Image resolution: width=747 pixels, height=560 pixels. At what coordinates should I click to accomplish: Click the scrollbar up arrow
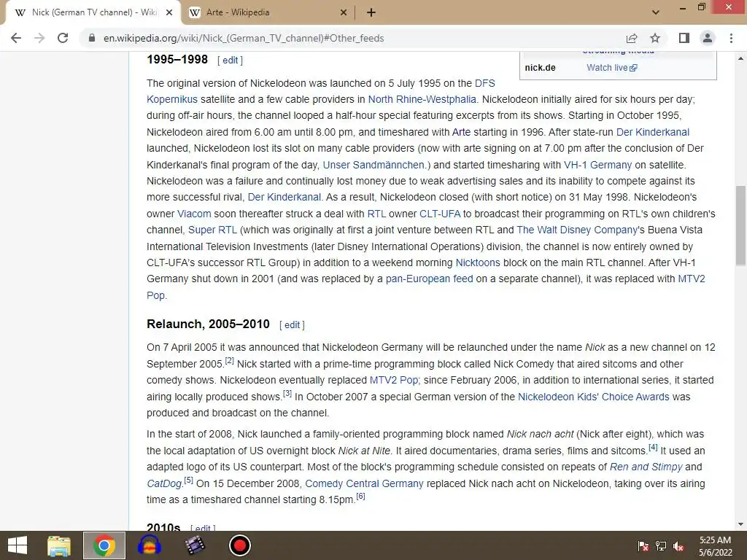point(740,58)
